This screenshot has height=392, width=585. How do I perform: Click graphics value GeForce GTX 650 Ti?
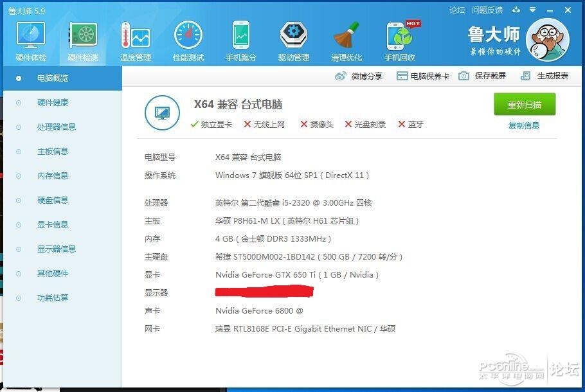point(297,275)
